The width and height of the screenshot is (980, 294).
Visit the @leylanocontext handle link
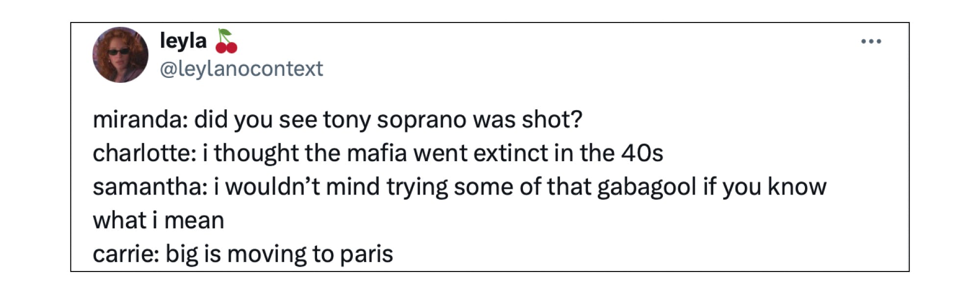click(x=241, y=69)
